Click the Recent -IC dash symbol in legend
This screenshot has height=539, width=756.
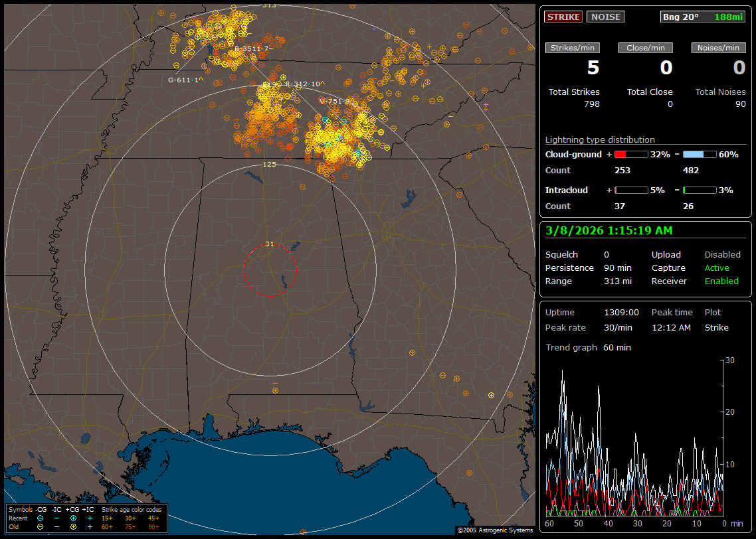[x=56, y=518]
